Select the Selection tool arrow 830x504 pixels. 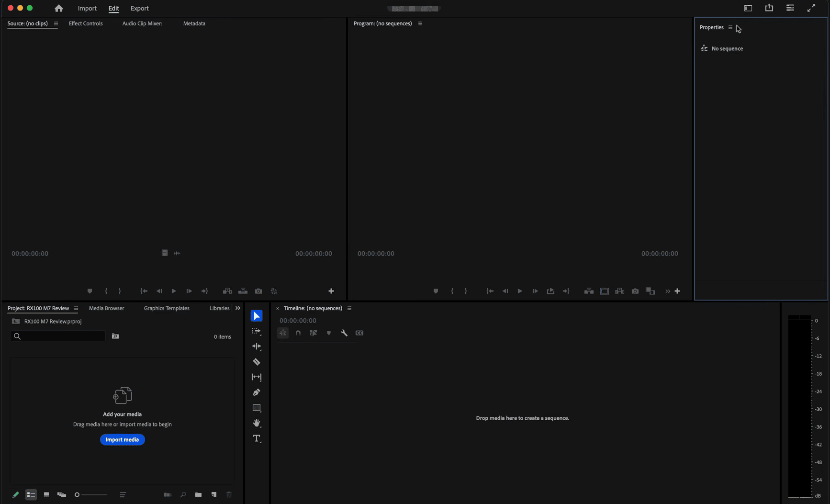click(x=257, y=316)
